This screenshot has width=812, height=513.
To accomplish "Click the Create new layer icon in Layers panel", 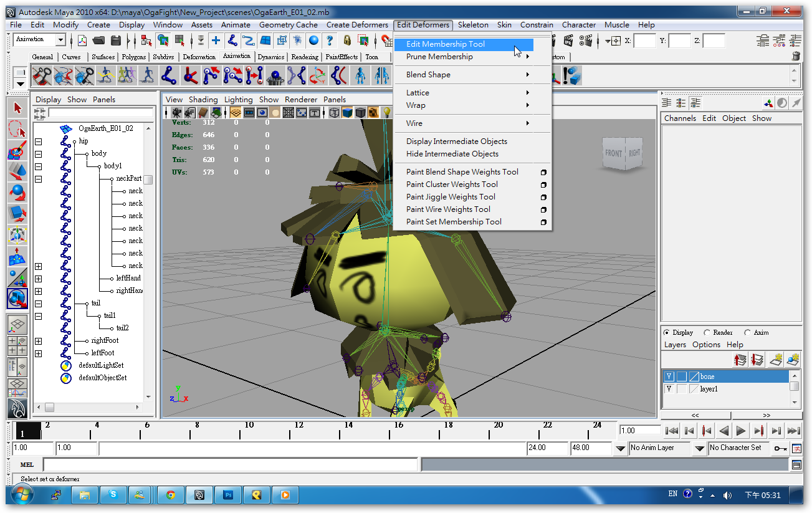I will point(776,360).
